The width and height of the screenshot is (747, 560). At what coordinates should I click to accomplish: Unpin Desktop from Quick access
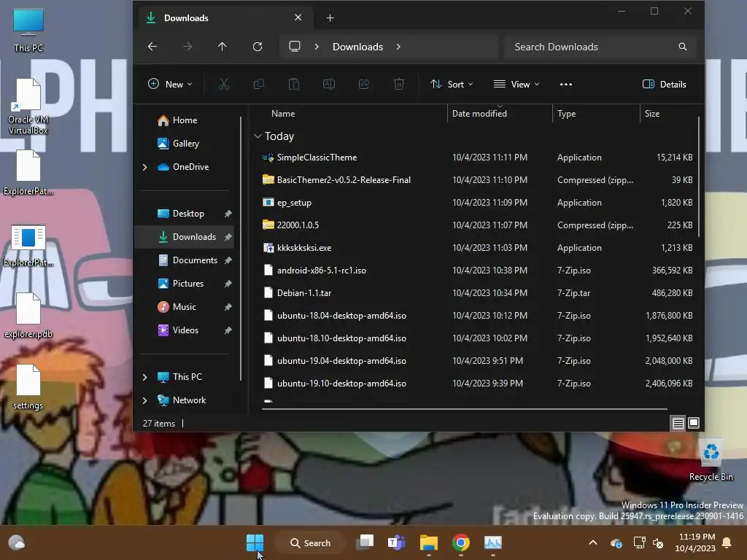pos(228,214)
